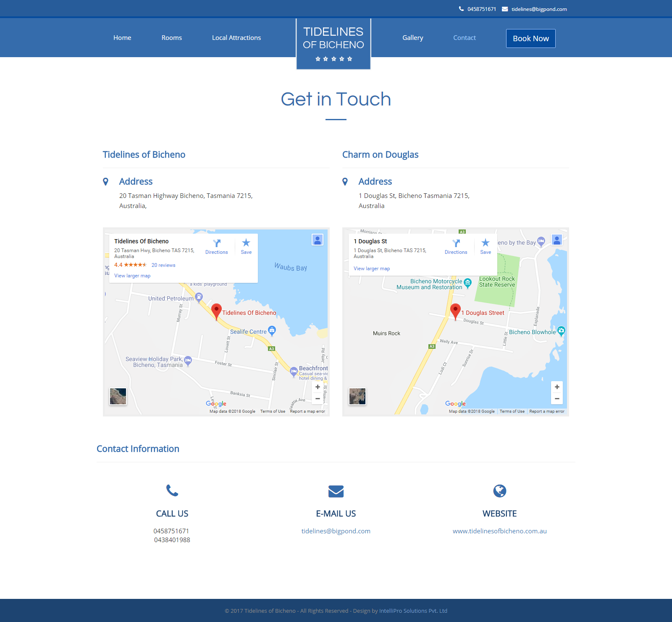Click Save star on 1 Douglas St map

[x=486, y=243]
